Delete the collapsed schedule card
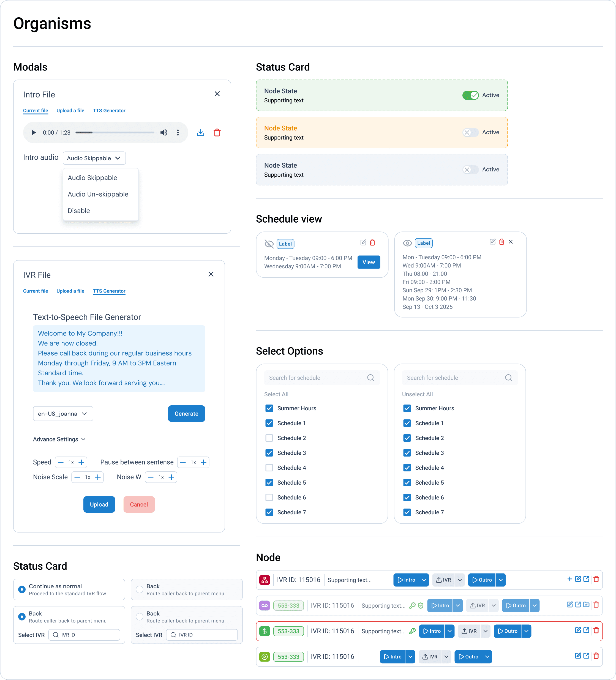The height and width of the screenshot is (680, 616). click(x=372, y=242)
